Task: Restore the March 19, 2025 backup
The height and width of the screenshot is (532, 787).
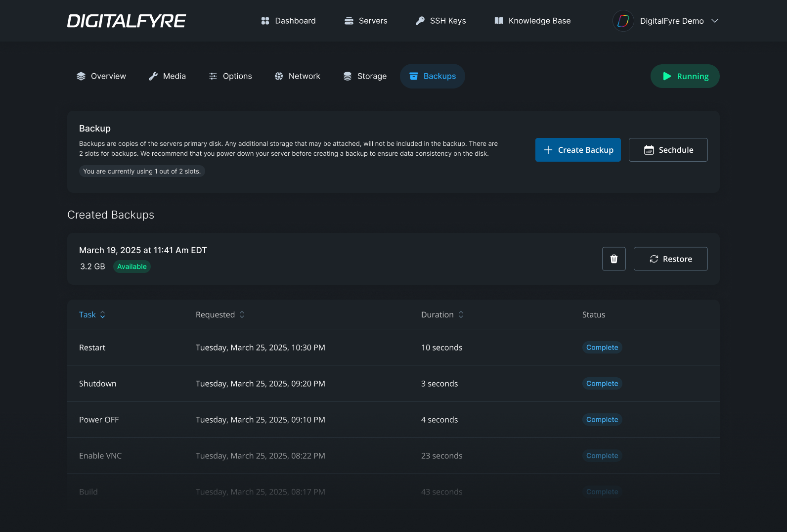Action: (x=671, y=259)
